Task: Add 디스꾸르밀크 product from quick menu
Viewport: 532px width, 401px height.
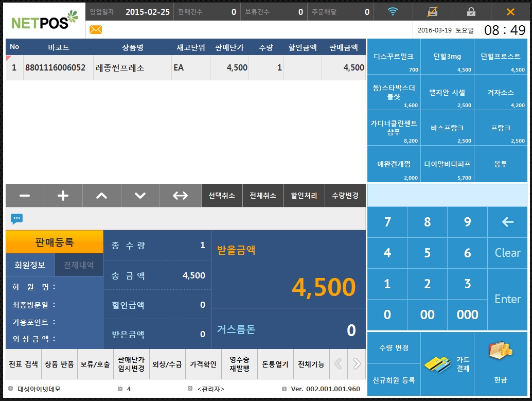Action: coord(394,60)
